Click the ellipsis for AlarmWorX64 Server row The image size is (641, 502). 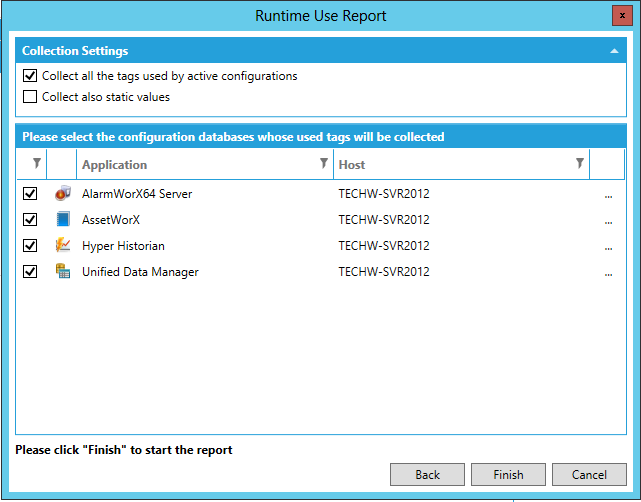pos(608,195)
